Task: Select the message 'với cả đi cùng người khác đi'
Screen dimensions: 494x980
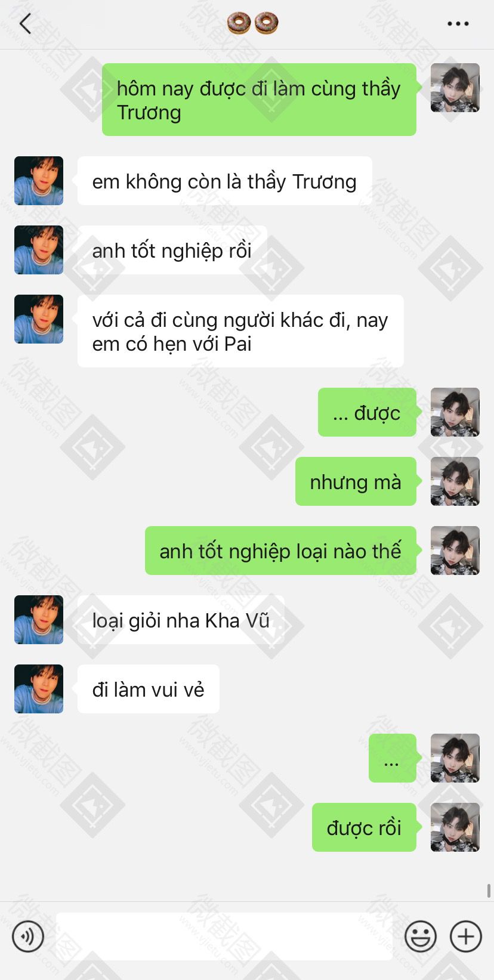Action: point(240,331)
